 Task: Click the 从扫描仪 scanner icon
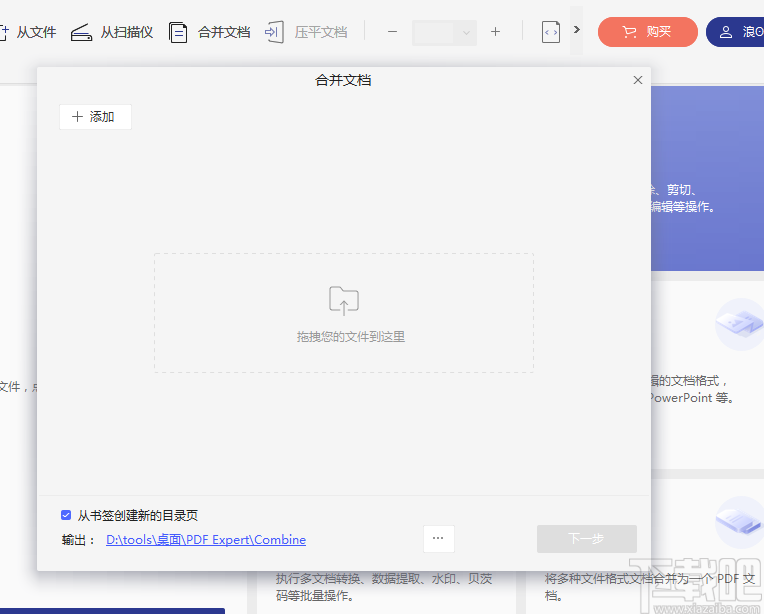(81, 33)
